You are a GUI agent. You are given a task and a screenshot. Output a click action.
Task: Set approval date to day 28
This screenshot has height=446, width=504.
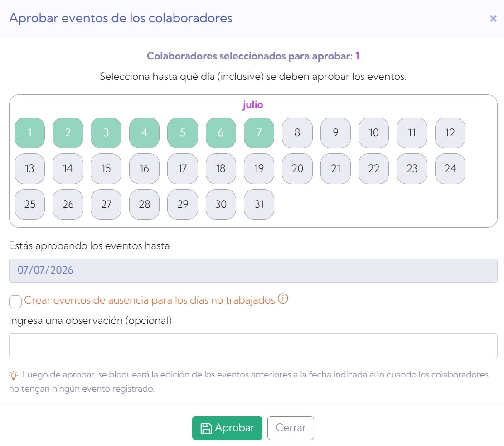click(x=144, y=204)
